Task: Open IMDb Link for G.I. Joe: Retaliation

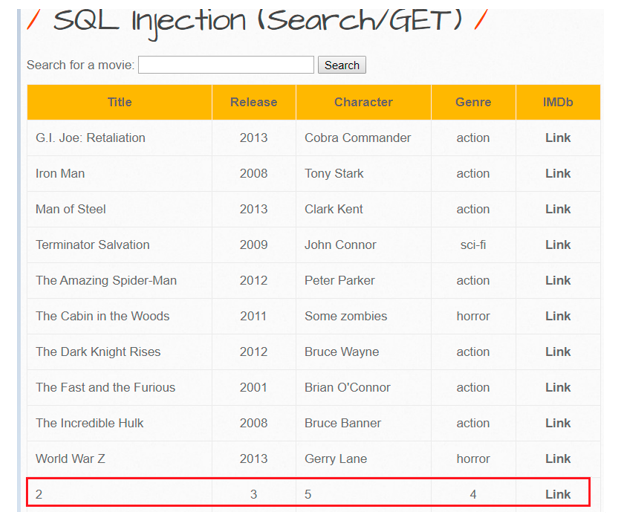Action: click(x=557, y=138)
